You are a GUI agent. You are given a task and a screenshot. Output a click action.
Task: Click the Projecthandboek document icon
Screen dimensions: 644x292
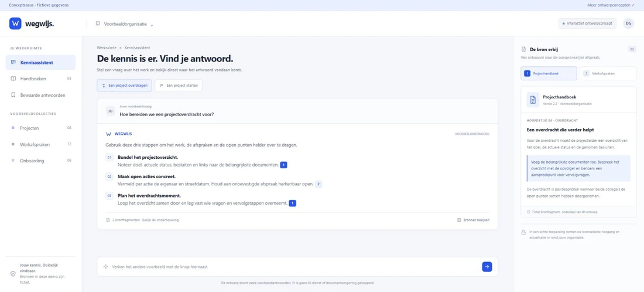point(533,100)
